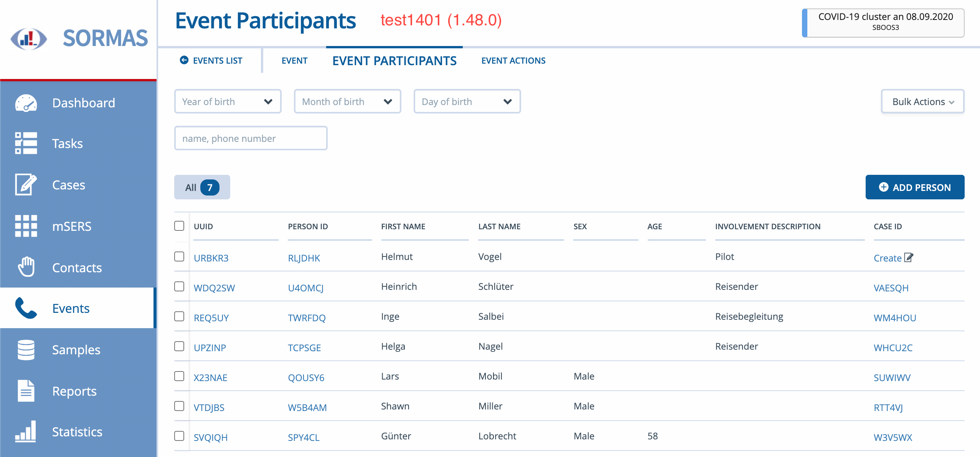This screenshot has height=457, width=980.
Task: Check the box for row REQ5UY
Action: [x=179, y=316]
